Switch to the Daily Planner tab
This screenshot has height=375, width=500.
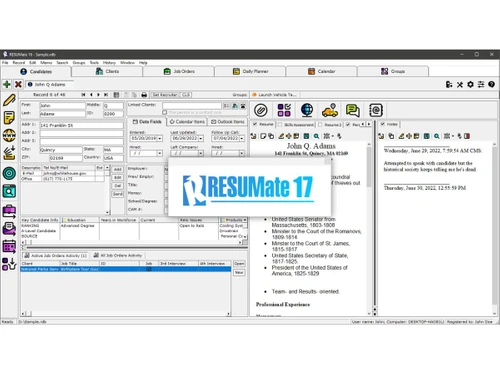click(250, 71)
